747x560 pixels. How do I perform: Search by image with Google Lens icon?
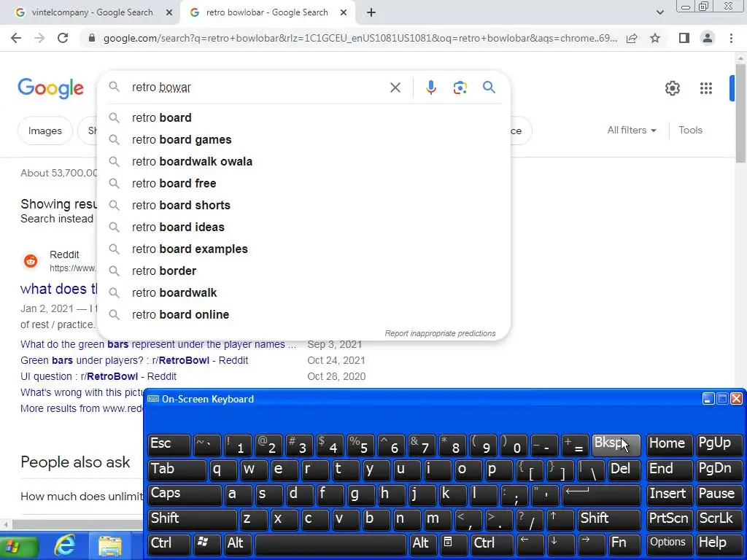(x=460, y=87)
